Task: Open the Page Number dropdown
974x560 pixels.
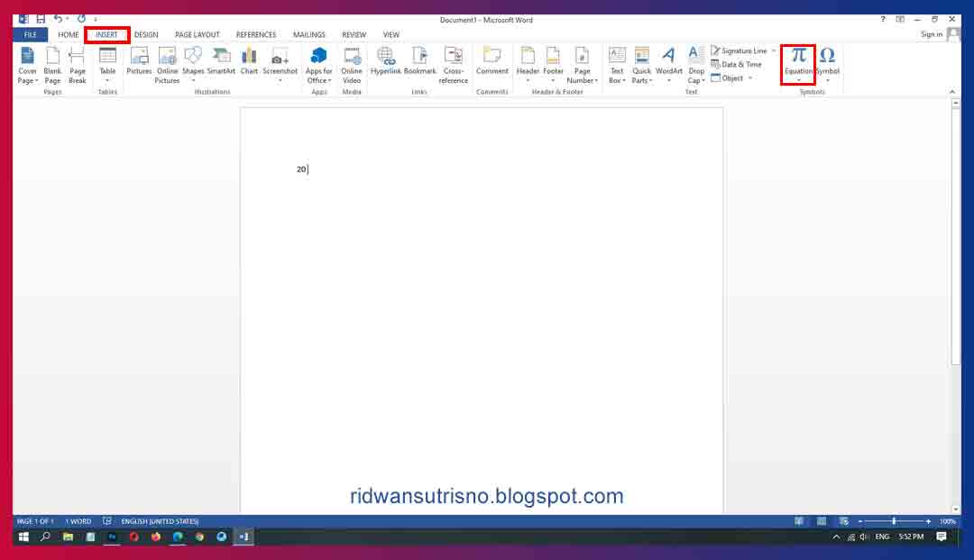Action: click(582, 63)
